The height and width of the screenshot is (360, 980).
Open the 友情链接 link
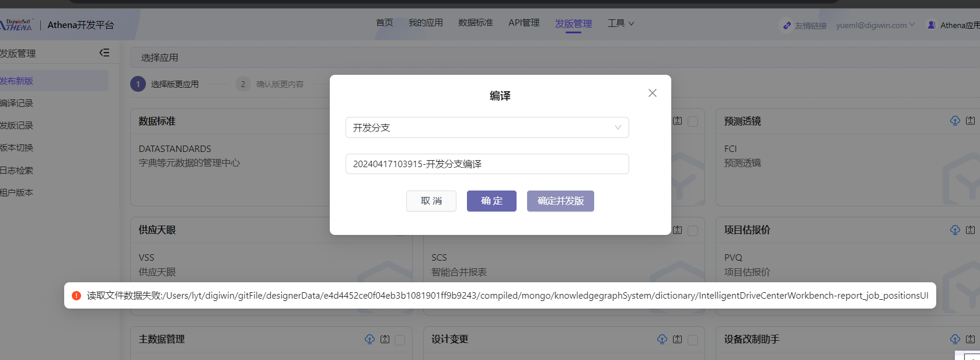pyautogui.click(x=811, y=26)
